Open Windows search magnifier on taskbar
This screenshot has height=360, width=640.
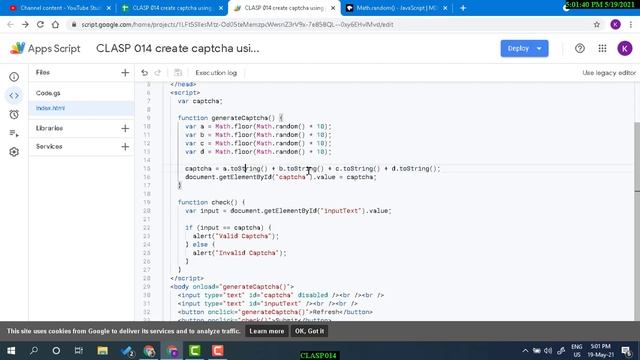(34, 351)
